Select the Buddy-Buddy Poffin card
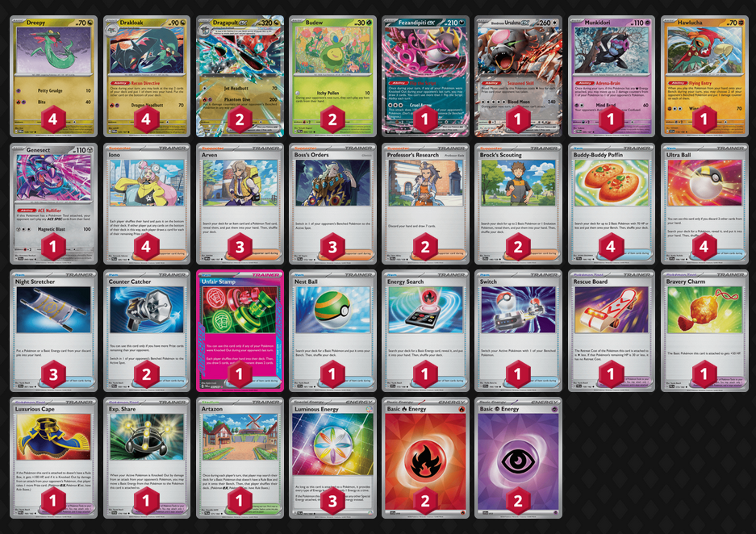This screenshot has height=534, width=756. tap(611, 203)
